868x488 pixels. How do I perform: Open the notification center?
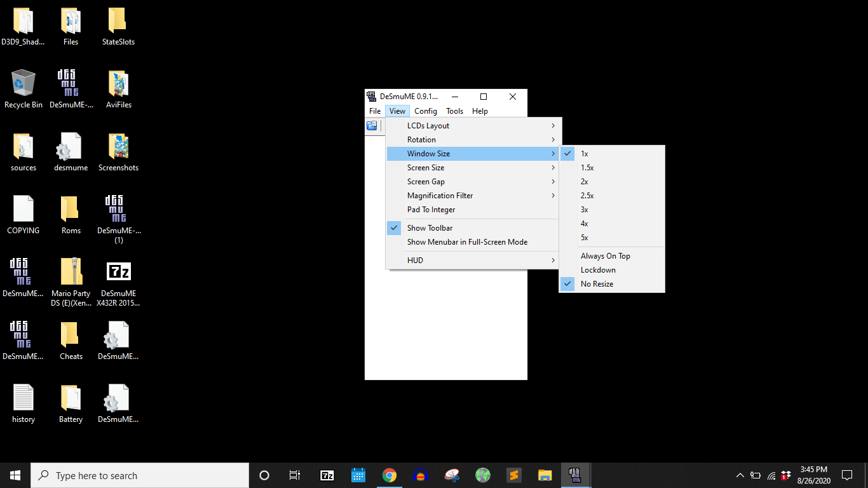click(x=847, y=475)
